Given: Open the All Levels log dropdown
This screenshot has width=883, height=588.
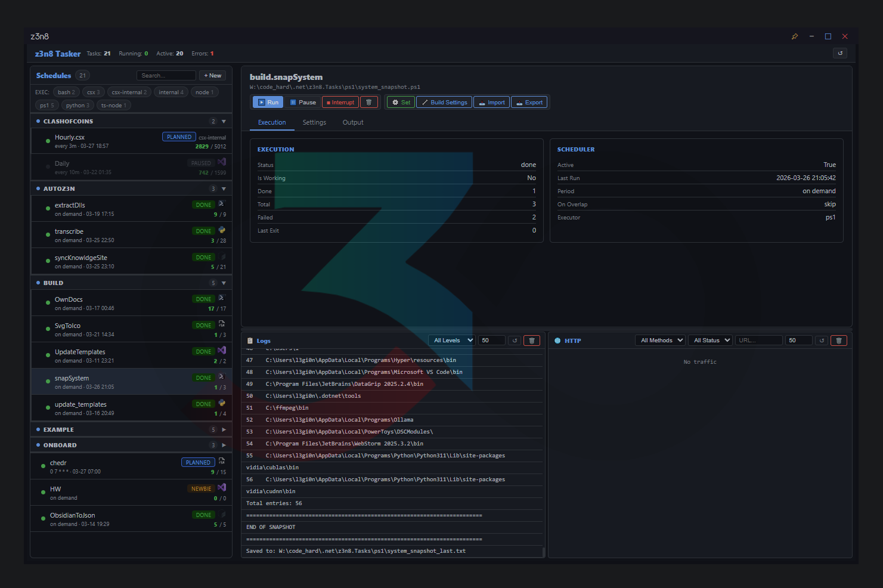Looking at the screenshot, I should tap(452, 341).
